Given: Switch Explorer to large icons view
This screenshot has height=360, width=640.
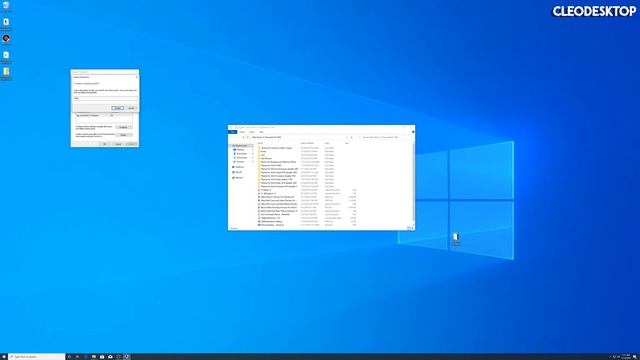Looking at the screenshot, I should [412, 228].
